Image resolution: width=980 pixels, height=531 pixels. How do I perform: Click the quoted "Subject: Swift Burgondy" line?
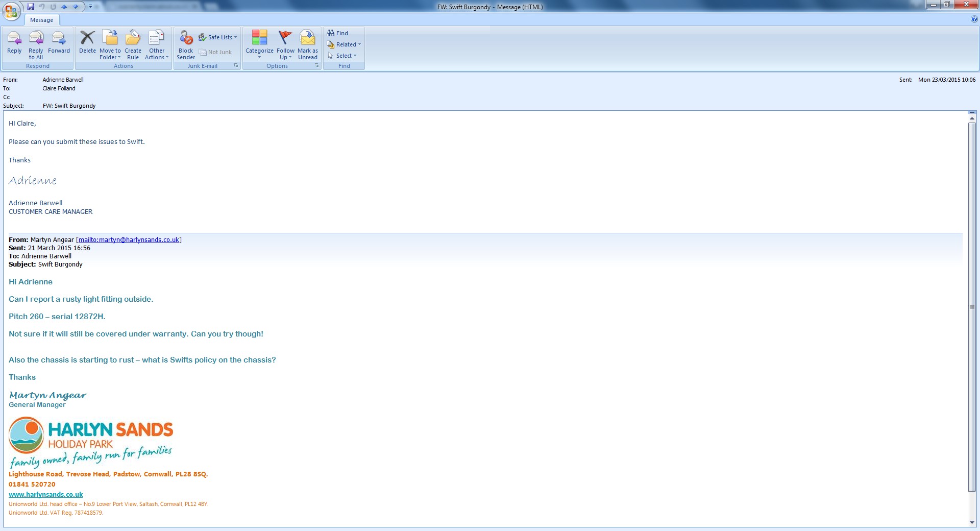45,264
